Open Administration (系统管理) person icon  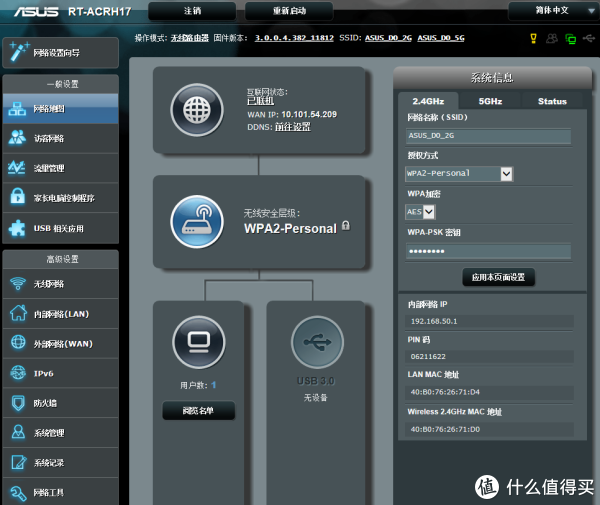pos(18,432)
